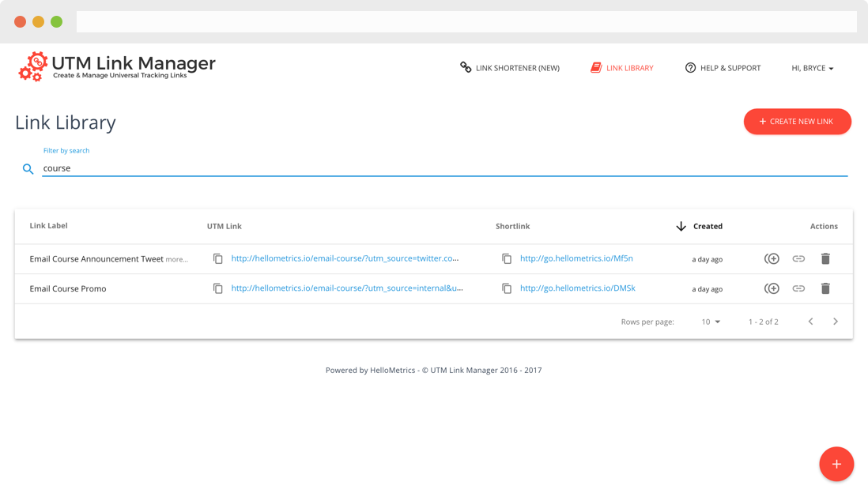Copy shortlink go.hellometrics.io/Mf5n icon
The width and height of the screenshot is (868, 497).
507,258
